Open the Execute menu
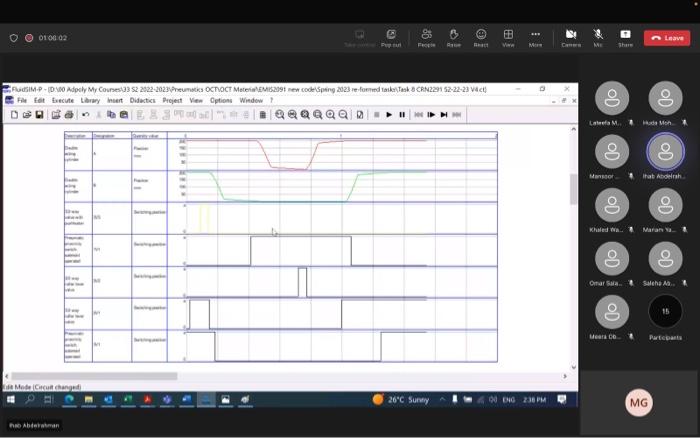 point(63,100)
